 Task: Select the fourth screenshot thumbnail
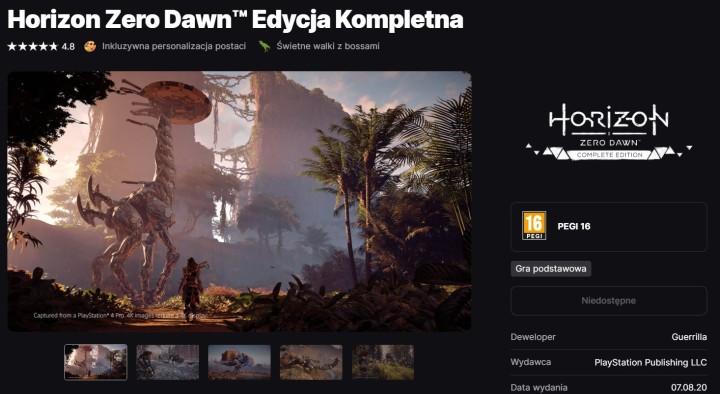pyautogui.click(x=311, y=362)
